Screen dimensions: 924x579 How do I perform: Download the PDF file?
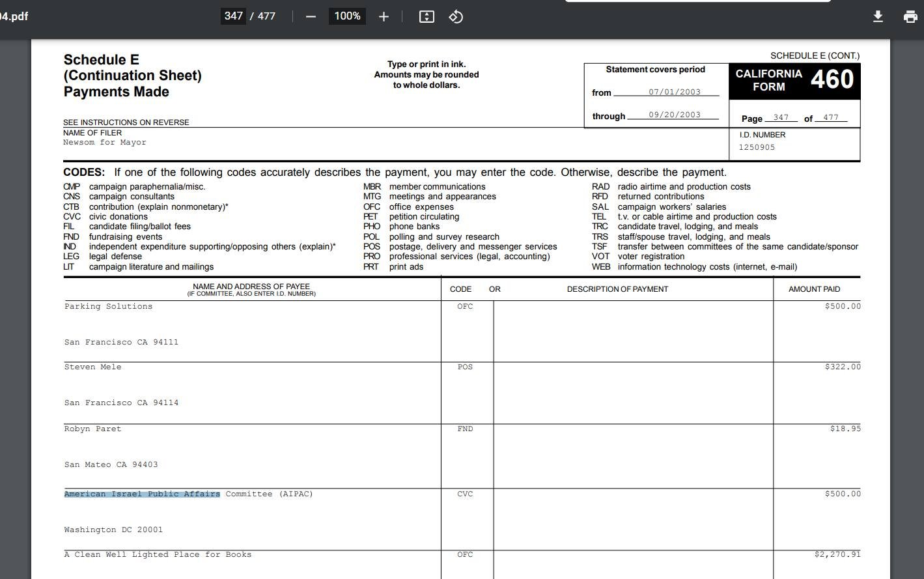click(x=878, y=17)
